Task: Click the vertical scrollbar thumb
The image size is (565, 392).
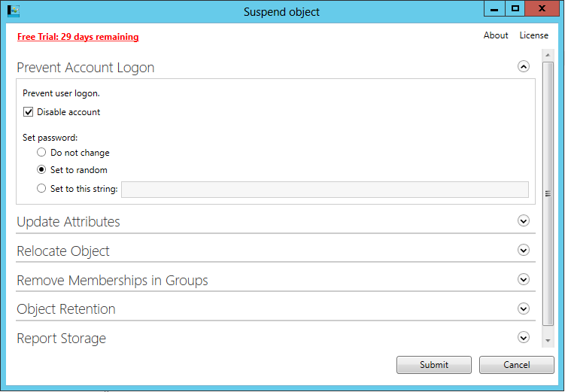Action: [x=548, y=194]
